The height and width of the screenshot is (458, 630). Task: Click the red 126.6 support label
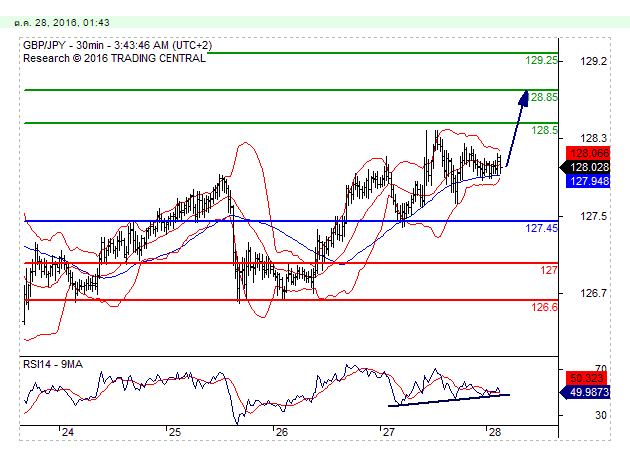click(544, 307)
